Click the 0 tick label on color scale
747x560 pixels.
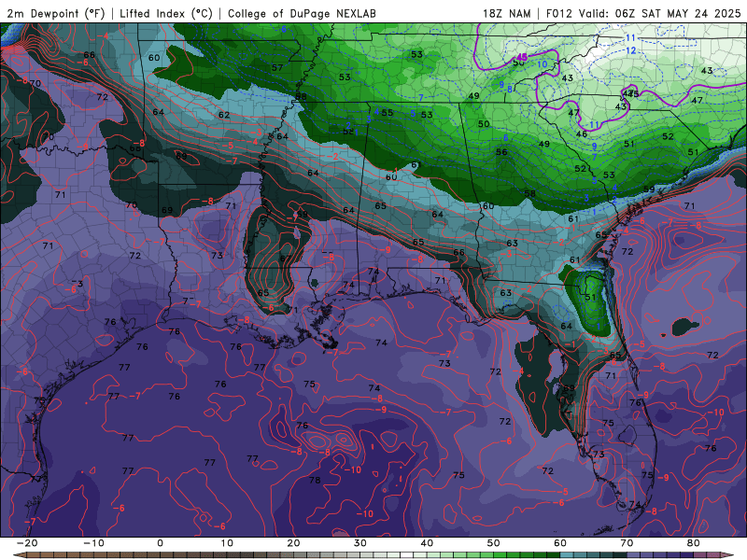[160, 543]
